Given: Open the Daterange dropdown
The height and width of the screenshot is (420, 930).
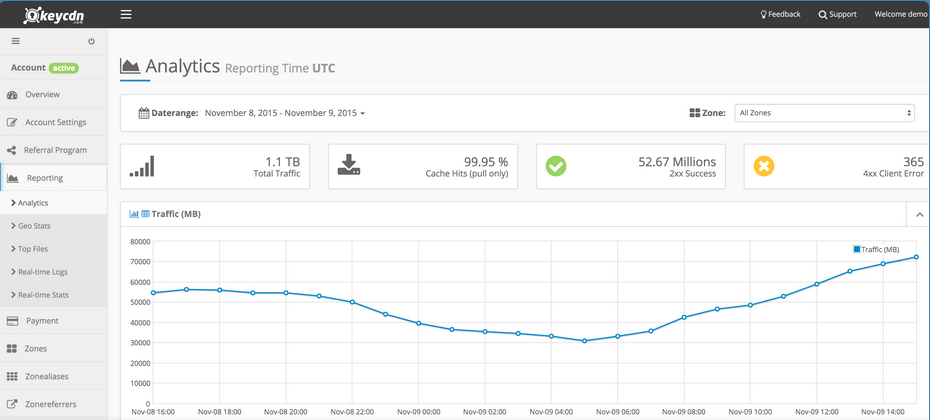Looking at the screenshot, I should (x=285, y=113).
